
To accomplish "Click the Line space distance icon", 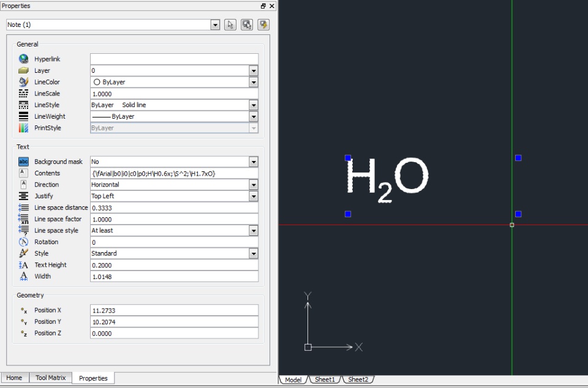I will 24,207.
